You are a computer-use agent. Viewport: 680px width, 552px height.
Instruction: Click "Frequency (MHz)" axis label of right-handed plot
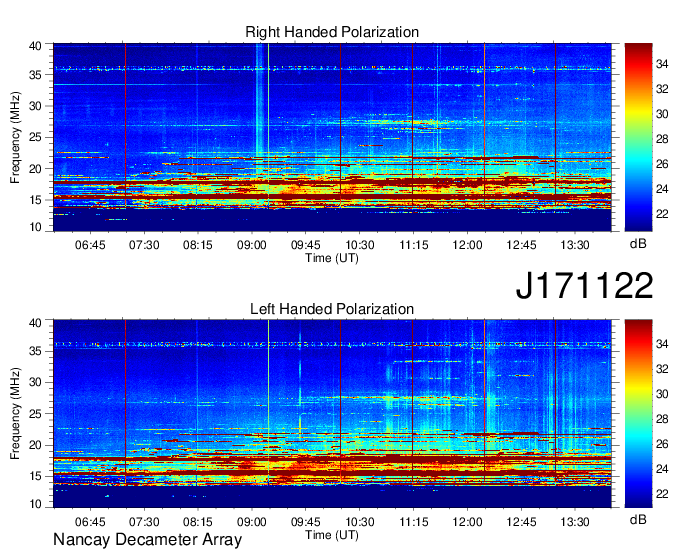point(15,137)
